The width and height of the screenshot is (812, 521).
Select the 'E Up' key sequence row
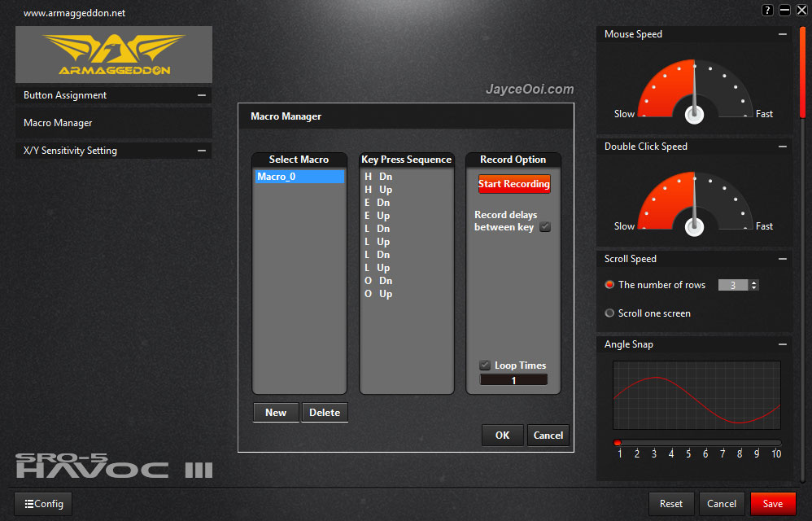click(x=407, y=216)
